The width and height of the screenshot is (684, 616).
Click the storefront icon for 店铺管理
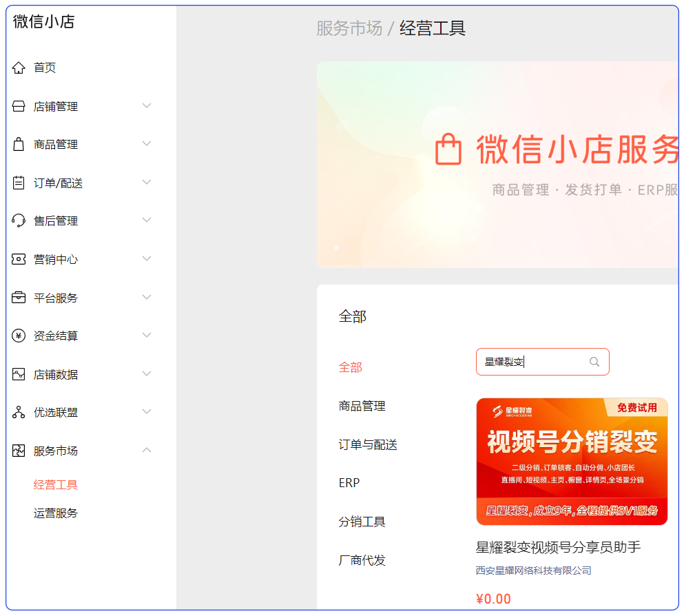(x=19, y=106)
